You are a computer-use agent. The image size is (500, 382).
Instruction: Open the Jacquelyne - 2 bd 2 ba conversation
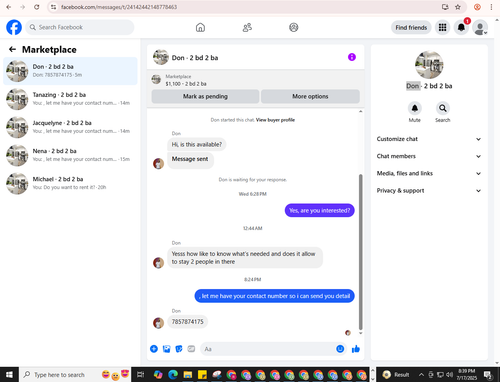pyautogui.click(x=70, y=127)
